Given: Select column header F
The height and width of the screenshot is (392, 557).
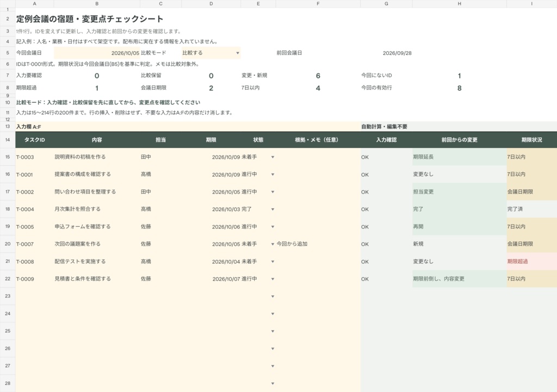Looking at the screenshot, I should point(318,4).
